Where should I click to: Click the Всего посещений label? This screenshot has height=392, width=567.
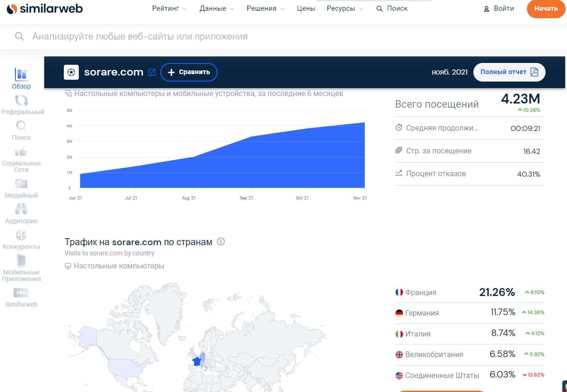pyautogui.click(x=437, y=104)
